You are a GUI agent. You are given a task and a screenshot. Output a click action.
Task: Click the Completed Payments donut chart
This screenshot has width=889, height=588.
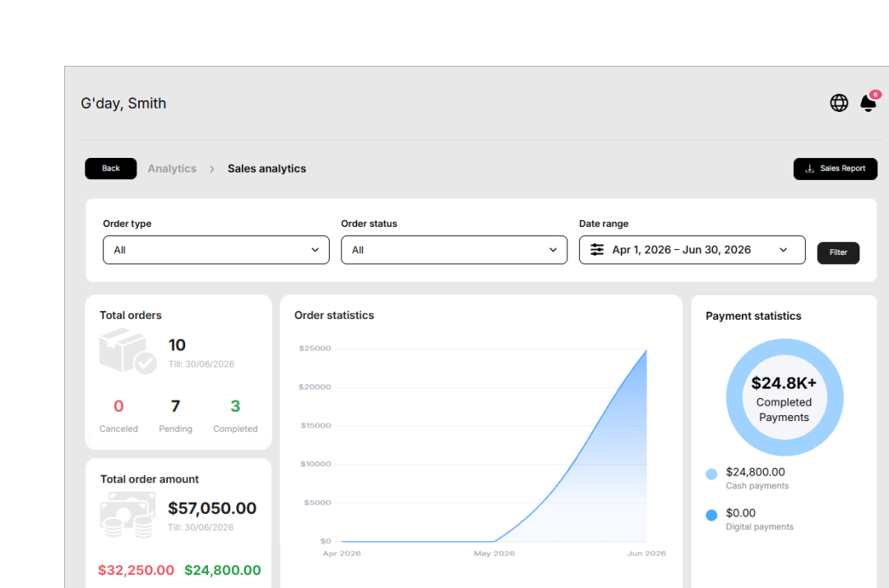785,397
